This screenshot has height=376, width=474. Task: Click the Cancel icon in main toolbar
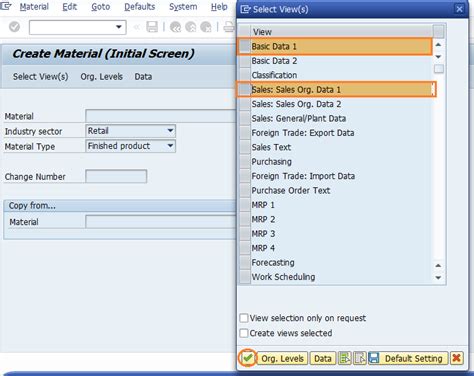(x=206, y=27)
